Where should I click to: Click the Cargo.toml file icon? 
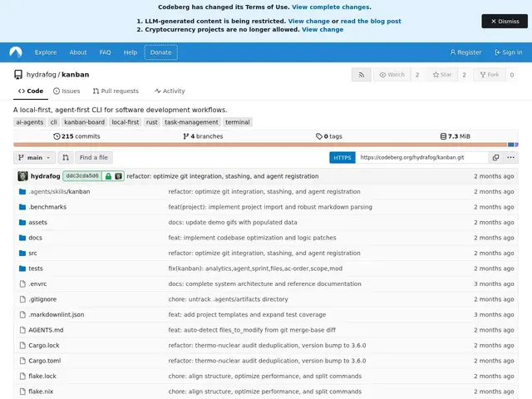[22, 361]
